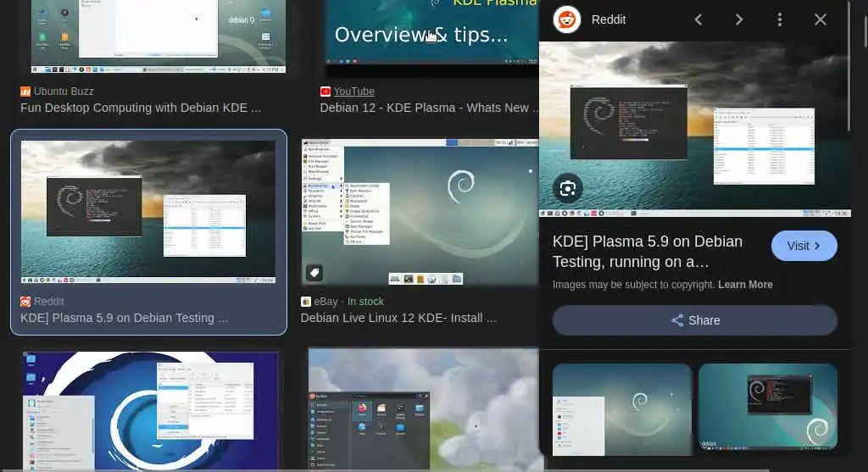Open KDE] Plasma 5.9 on Debian Testing caption
Viewport: 868px width, 472px height.
click(x=124, y=318)
